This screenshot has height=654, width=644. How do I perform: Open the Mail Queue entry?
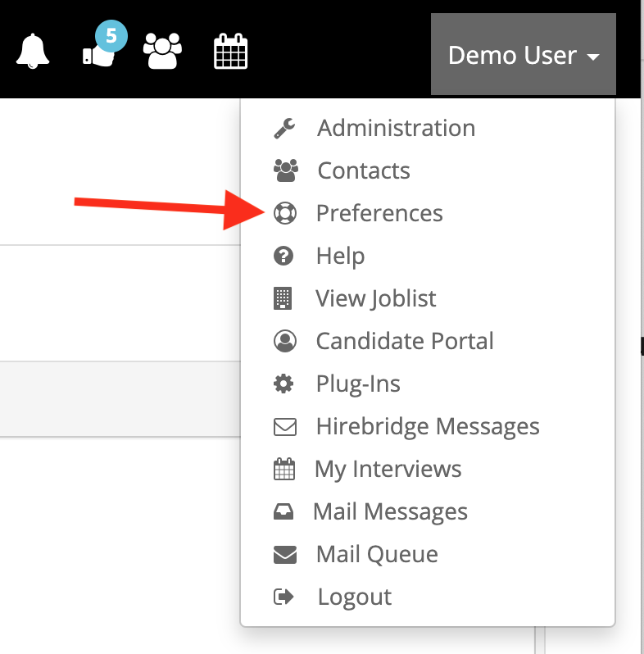pos(377,555)
